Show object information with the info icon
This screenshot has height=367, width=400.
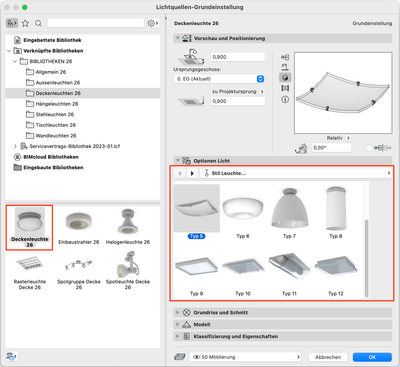[285, 99]
